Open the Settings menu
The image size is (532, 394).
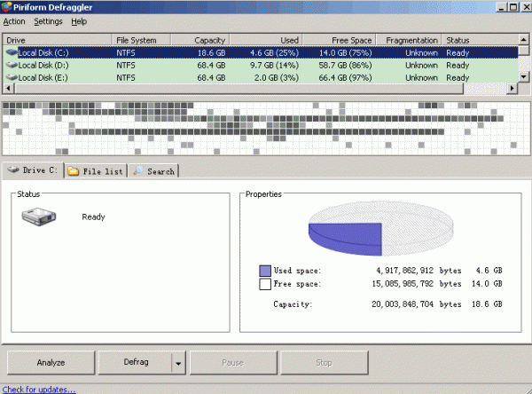point(48,21)
